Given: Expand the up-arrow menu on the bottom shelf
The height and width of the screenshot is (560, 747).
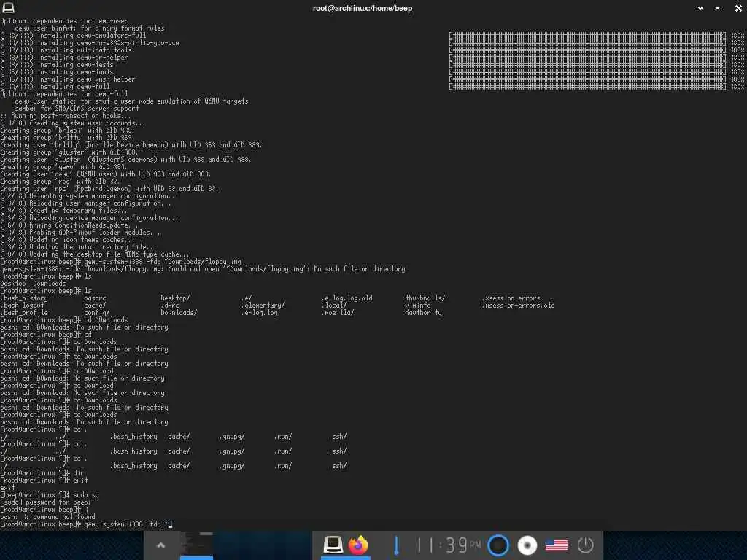Looking at the screenshot, I should tap(161, 545).
